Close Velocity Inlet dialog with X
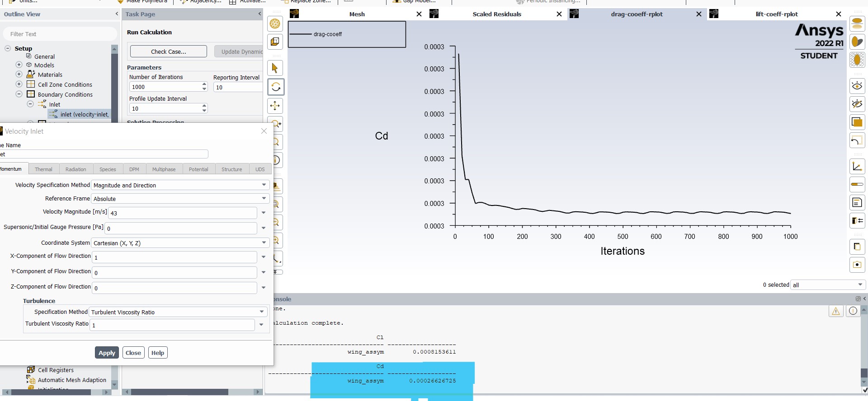Image resolution: width=868 pixels, height=401 pixels. coord(264,131)
